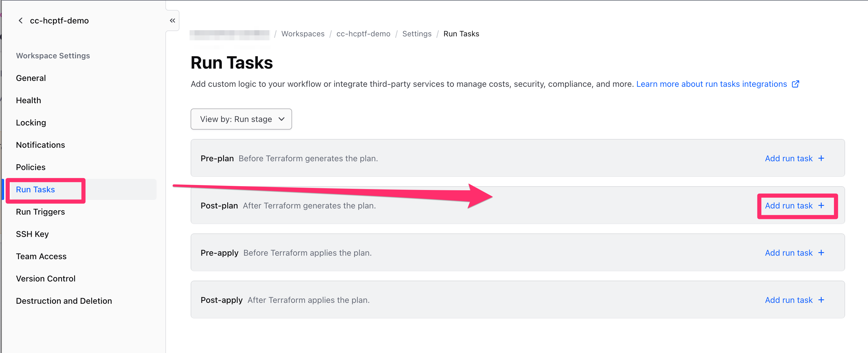This screenshot has height=353, width=868.
Task: Click the external link icon after Learn more
Action: [x=795, y=84]
